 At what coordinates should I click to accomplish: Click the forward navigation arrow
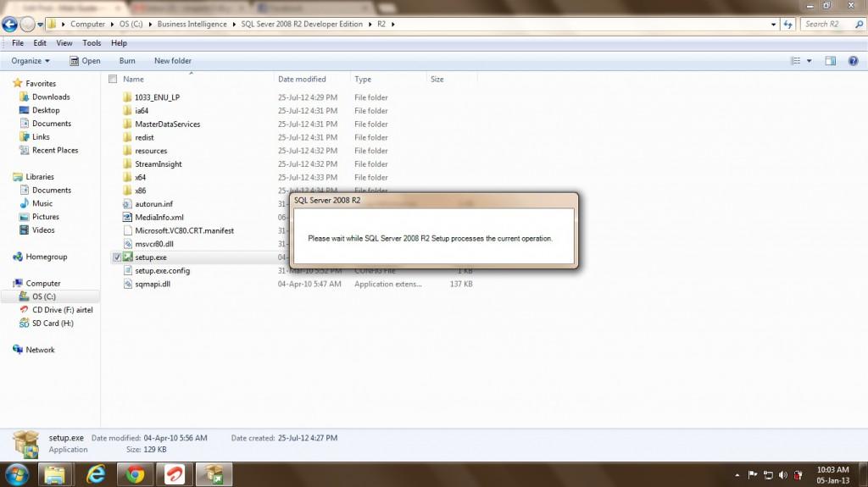click(27, 25)
